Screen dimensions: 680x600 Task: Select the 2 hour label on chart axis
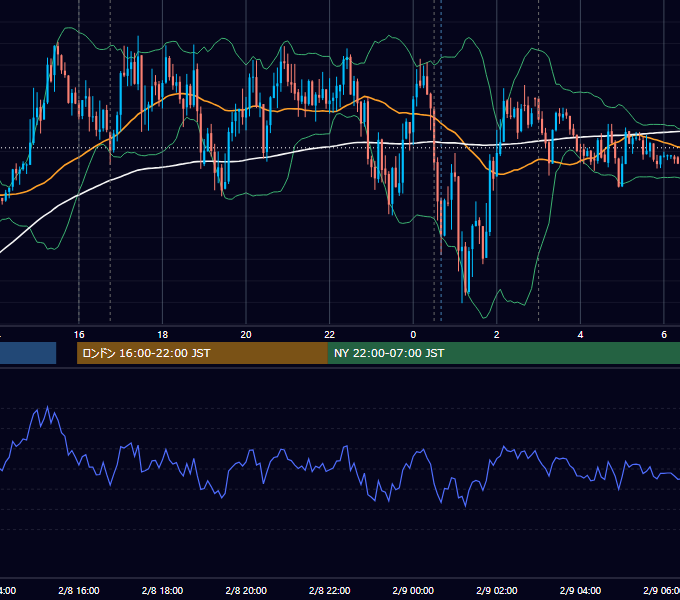pos(497,335)
